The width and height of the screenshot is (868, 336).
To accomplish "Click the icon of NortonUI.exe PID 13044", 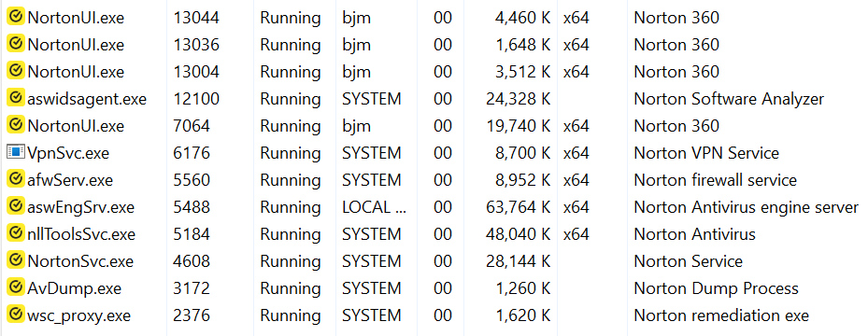I will [x=16, y=17].
